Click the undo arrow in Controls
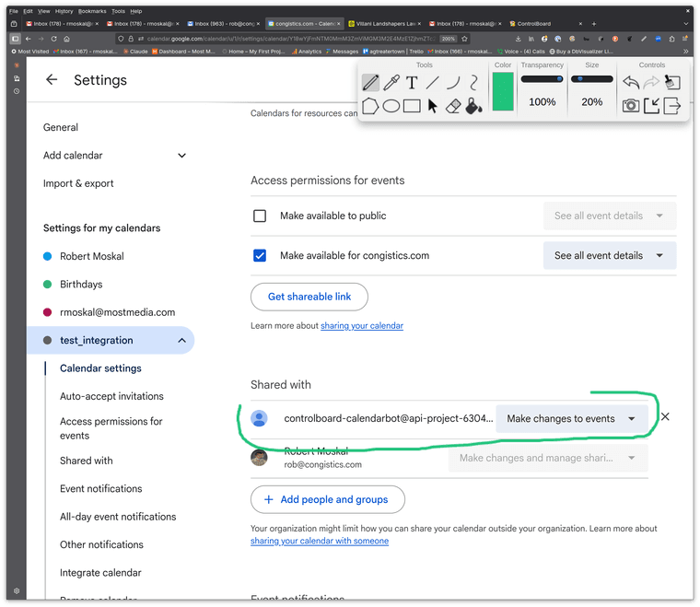This screenshot has width=700, height=607. coord(631,83)
